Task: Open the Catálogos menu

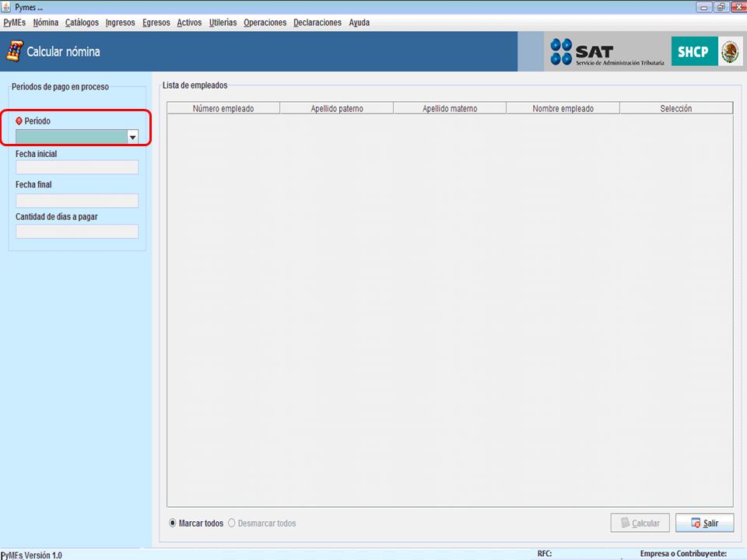Action: tap(82, 23)
